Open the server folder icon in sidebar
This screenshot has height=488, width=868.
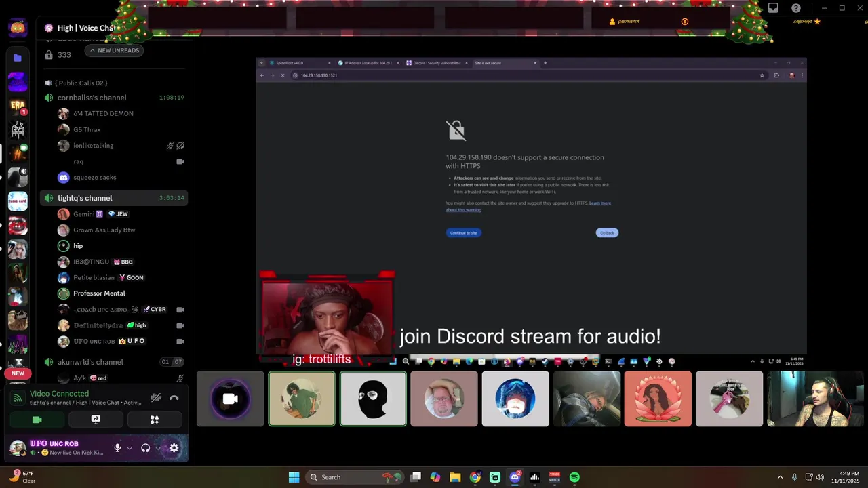(x=18, y=58)
